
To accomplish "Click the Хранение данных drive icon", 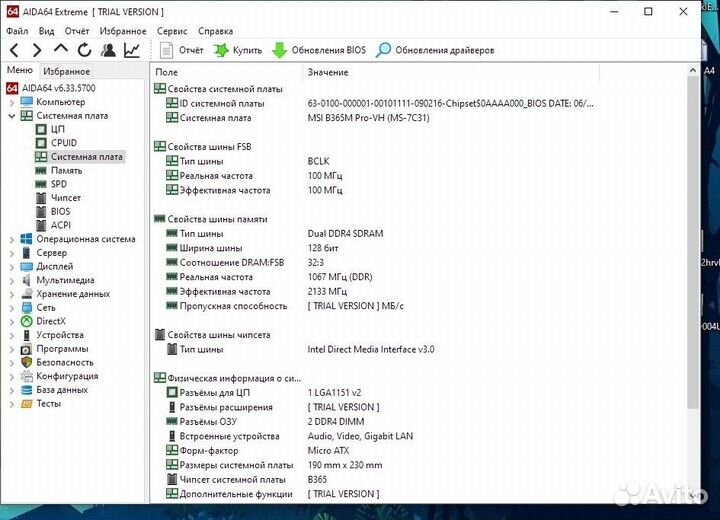I will [x=27, y=294].
